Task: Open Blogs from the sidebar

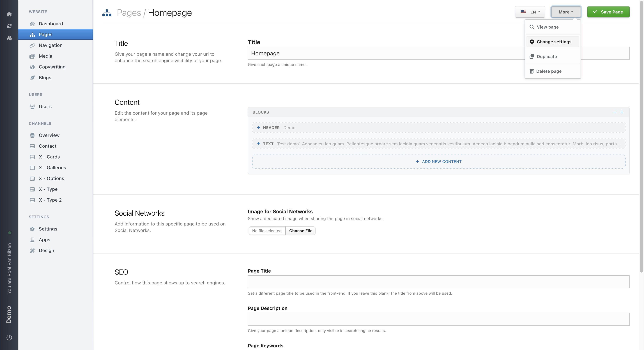Action: [45, 77]
